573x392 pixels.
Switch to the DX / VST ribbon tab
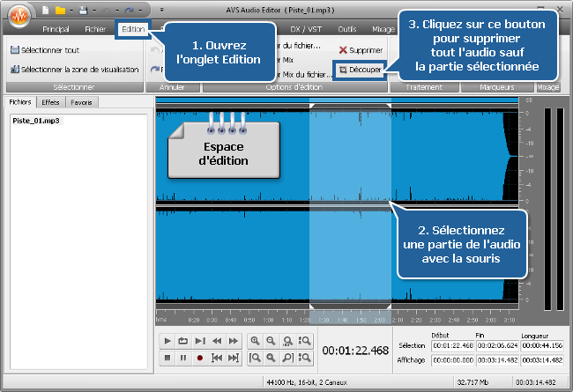click(306, 29)
